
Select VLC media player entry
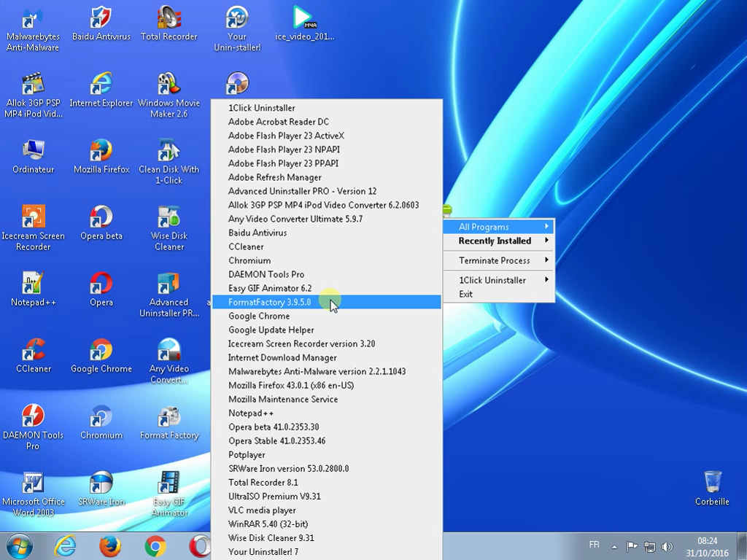click(x=327, y=510)
